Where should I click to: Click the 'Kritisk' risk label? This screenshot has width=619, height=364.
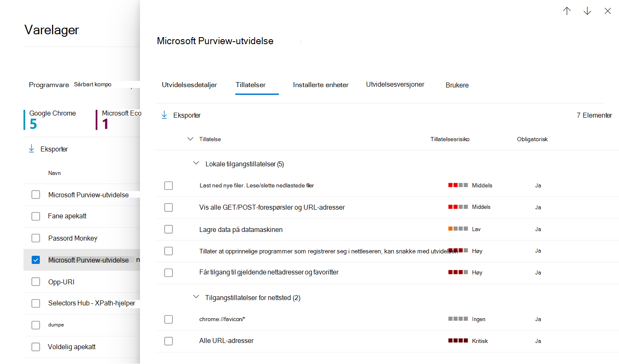tap(480, 341)
